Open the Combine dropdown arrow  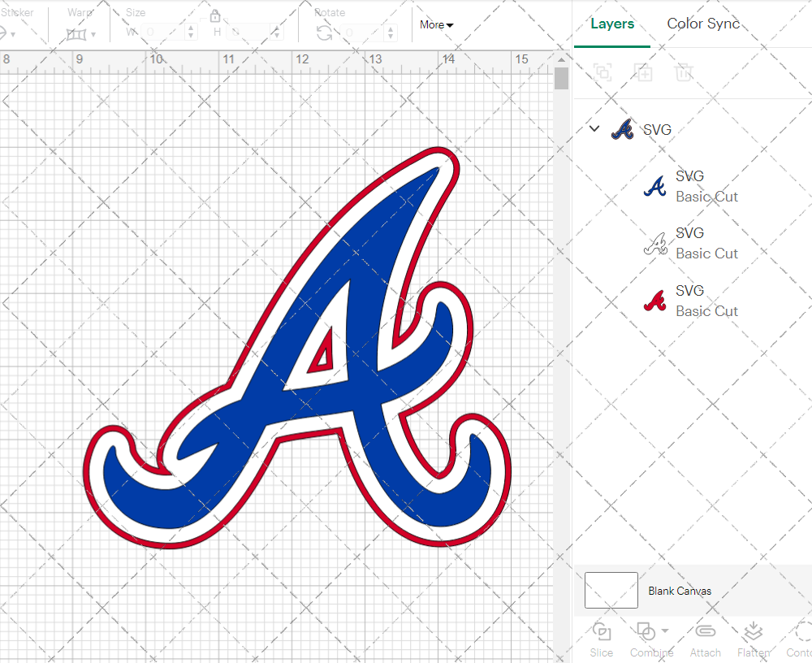click(x=665, y=630)
